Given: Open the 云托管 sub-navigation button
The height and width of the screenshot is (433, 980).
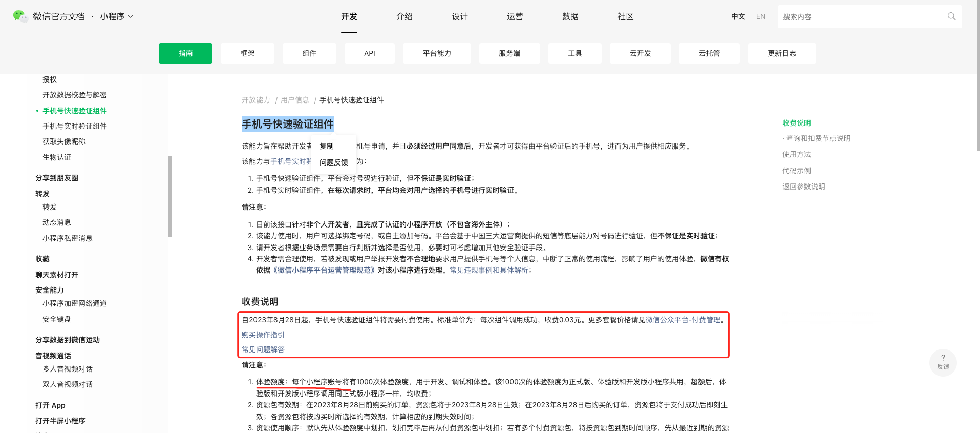Looking at the screenshot, I should 709,53.
